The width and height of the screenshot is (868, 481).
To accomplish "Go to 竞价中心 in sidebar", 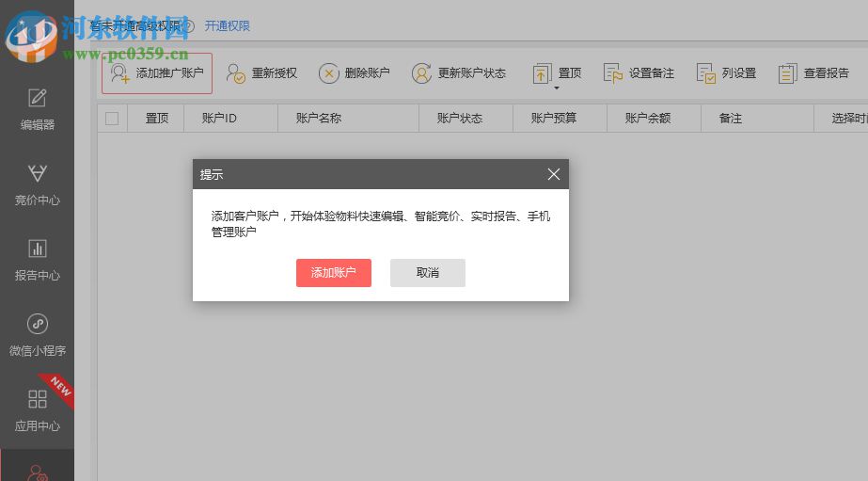I will [x=37, y=184].
